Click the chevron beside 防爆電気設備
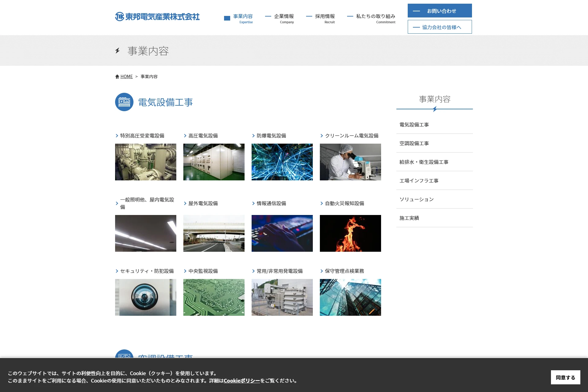Image resolution: width=588 pixels, height=392 pixels. [253, 136]
